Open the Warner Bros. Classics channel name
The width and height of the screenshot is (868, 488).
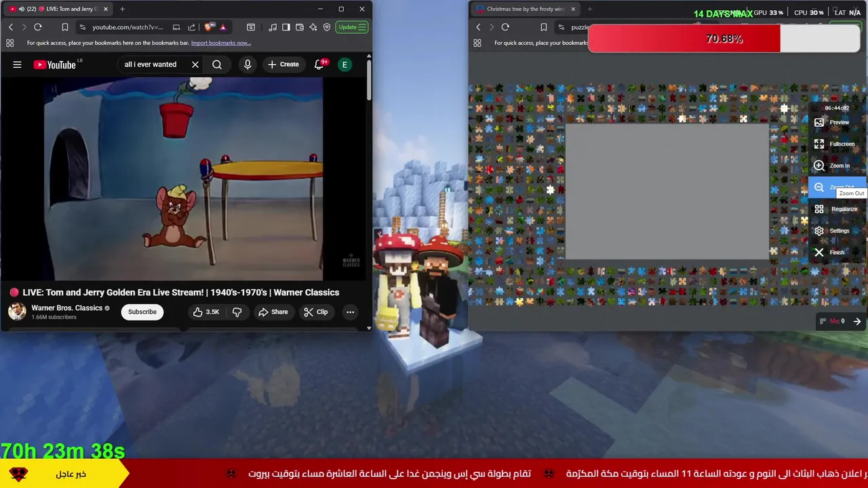(66, 308)
